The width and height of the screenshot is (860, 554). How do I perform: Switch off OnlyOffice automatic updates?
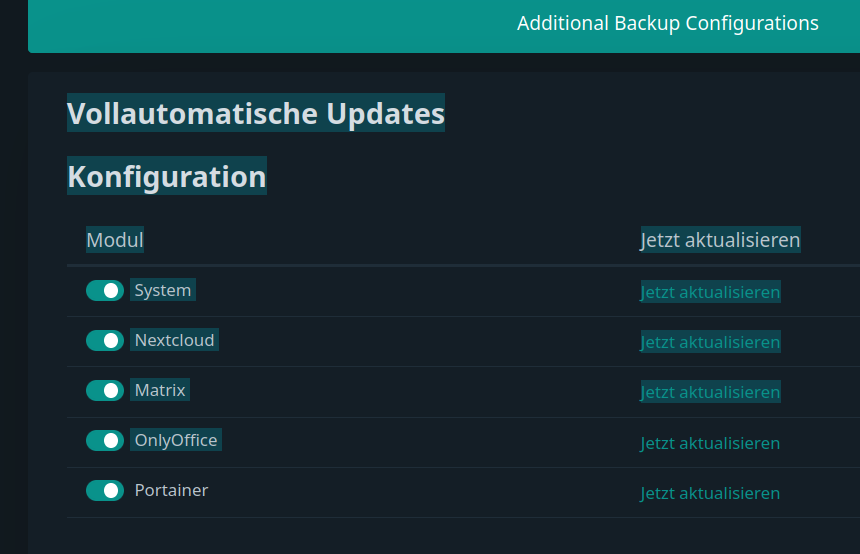(105, 440)
